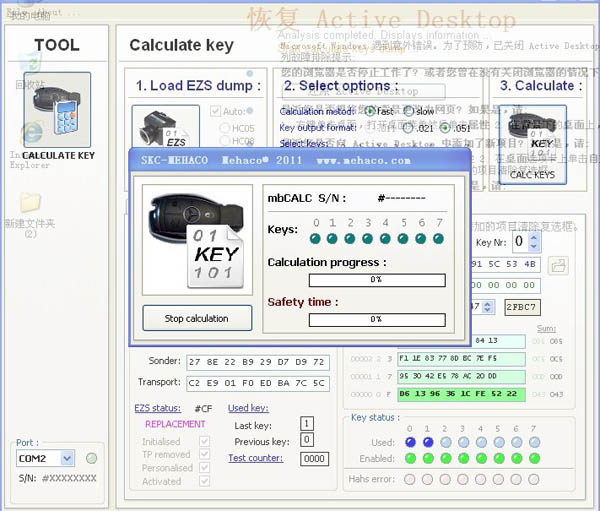Select hash row D6 13 96 36 1C FE 52 22

(x=461, y=394)
